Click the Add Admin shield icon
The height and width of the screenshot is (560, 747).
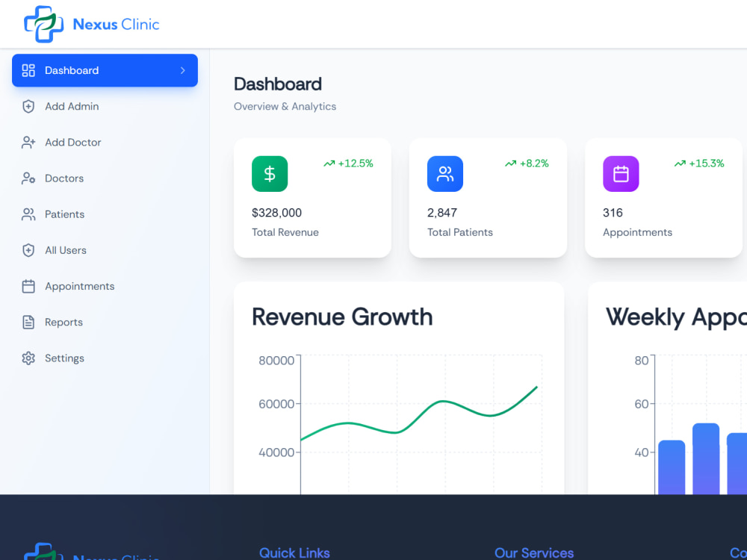[28, 106]
